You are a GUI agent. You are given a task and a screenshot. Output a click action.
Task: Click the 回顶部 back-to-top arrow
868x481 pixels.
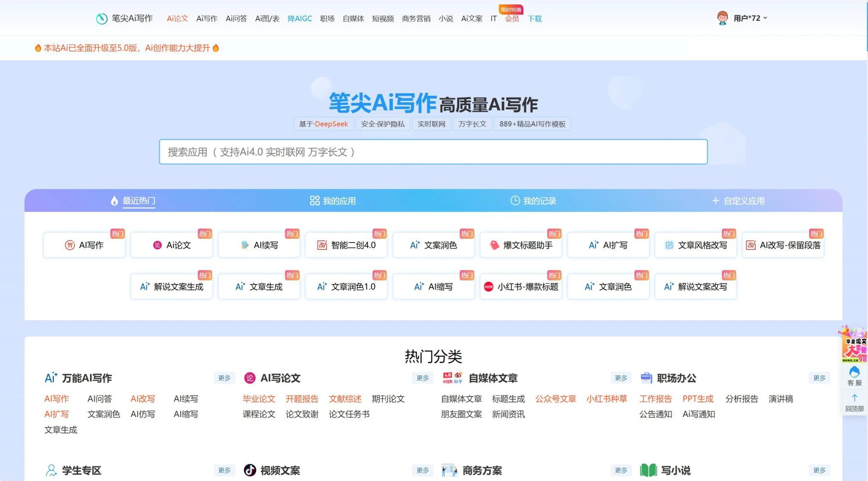(x=854, y=398)
